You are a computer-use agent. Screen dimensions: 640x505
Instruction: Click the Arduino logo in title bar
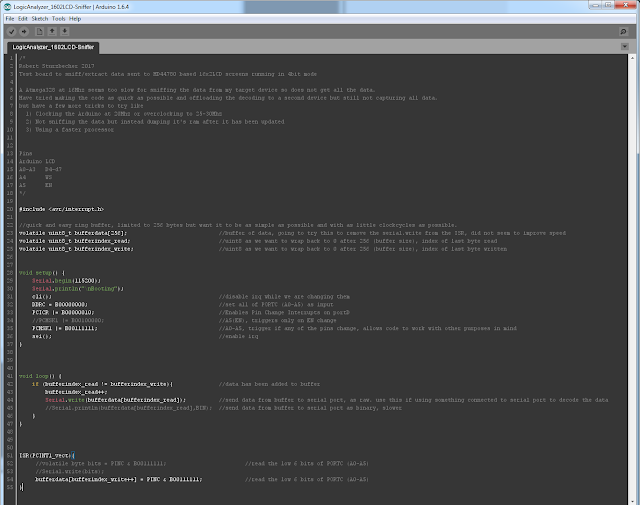pyautogui.click(x=7, y=7)
